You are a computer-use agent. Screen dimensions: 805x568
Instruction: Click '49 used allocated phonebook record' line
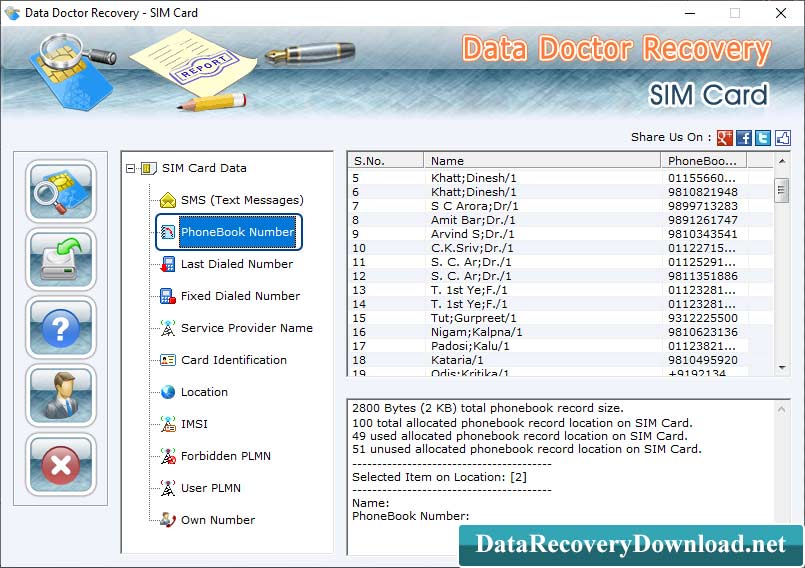[520, 436]
